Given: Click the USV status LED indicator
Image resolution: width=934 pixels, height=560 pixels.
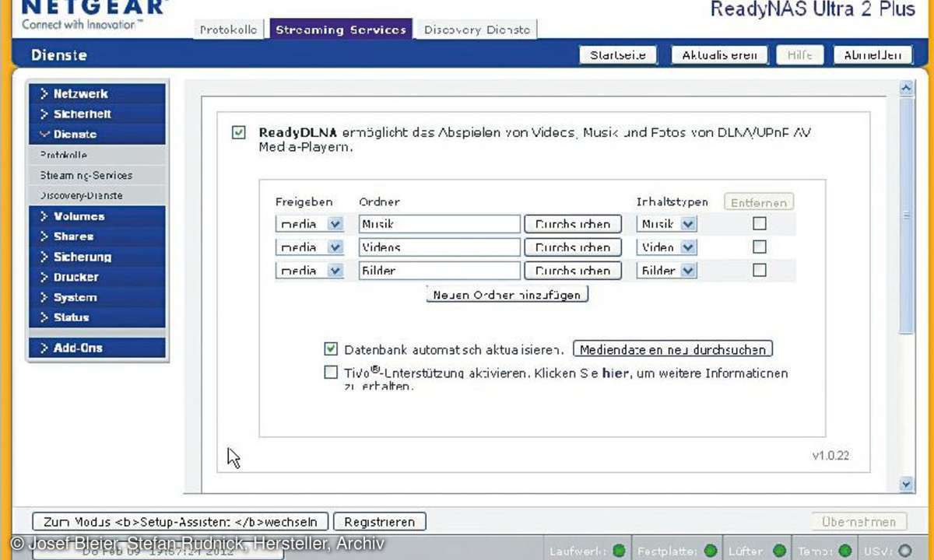Looking at the screenshot, I should click(x=904, y=551).
